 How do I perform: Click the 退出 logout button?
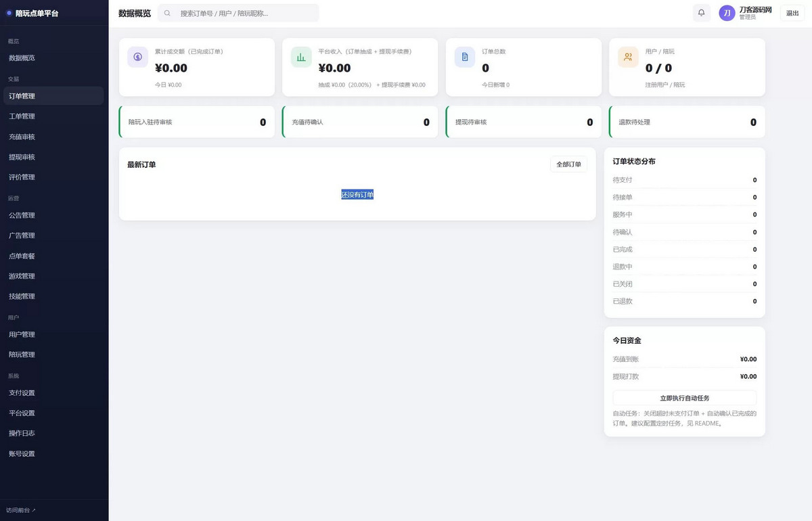[x=792, y=13]
